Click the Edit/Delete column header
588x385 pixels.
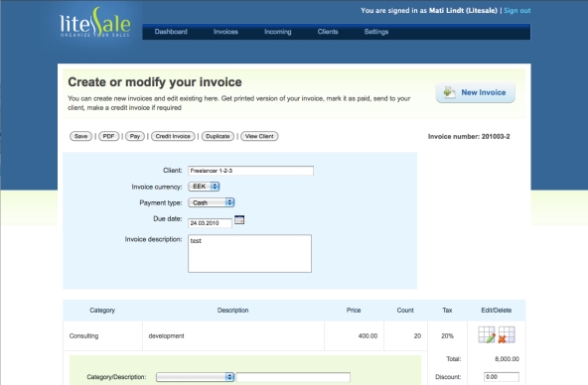(x=497, y=311)
